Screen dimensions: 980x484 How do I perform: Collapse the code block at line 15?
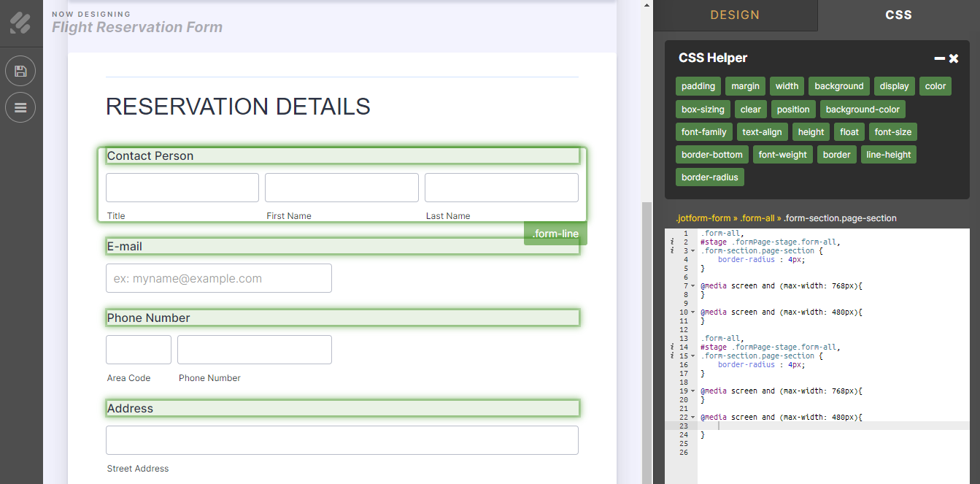click(x=693, y=356)
